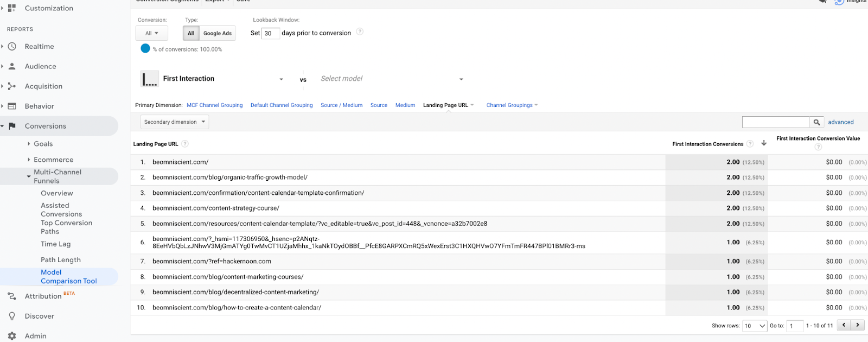
Task: Click the Realtime clock icon
Action: [x=12, y=47]
